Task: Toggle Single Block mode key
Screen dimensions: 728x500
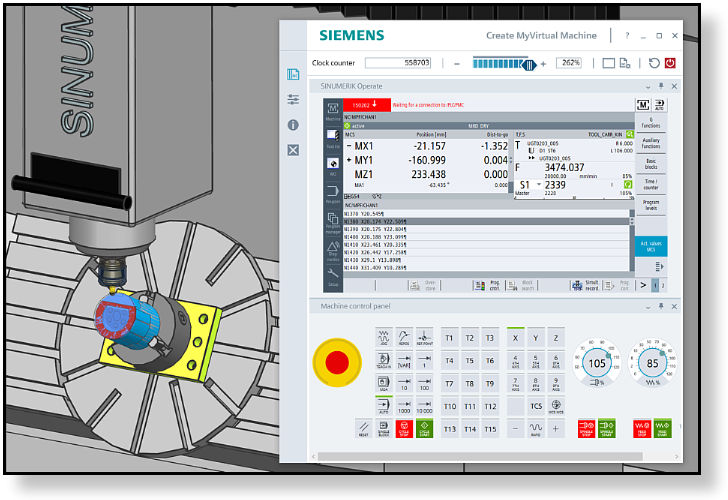Action: [x=383, y=429]
